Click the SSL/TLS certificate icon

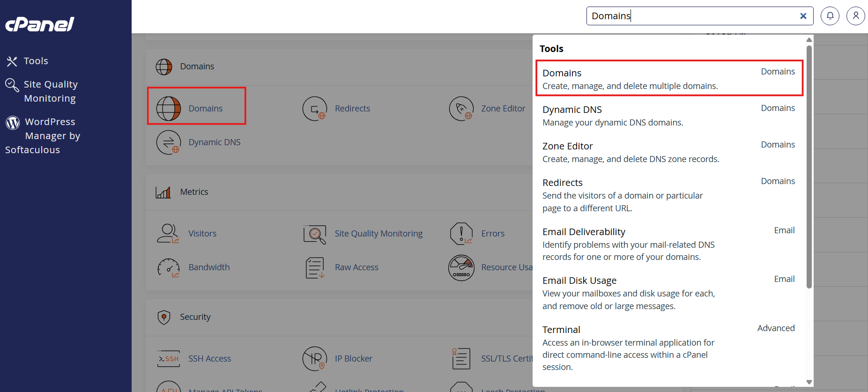[461, 359]
